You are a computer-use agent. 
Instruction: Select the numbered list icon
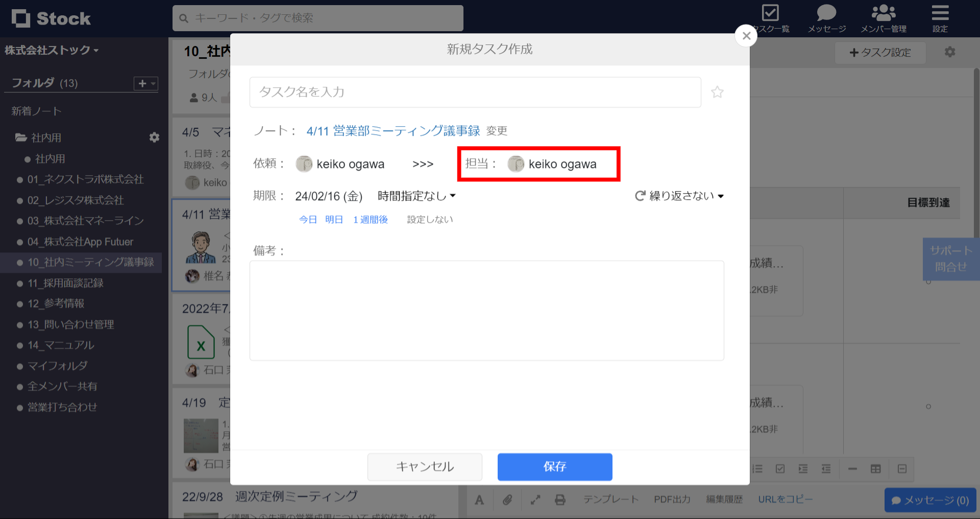point(757,468)
